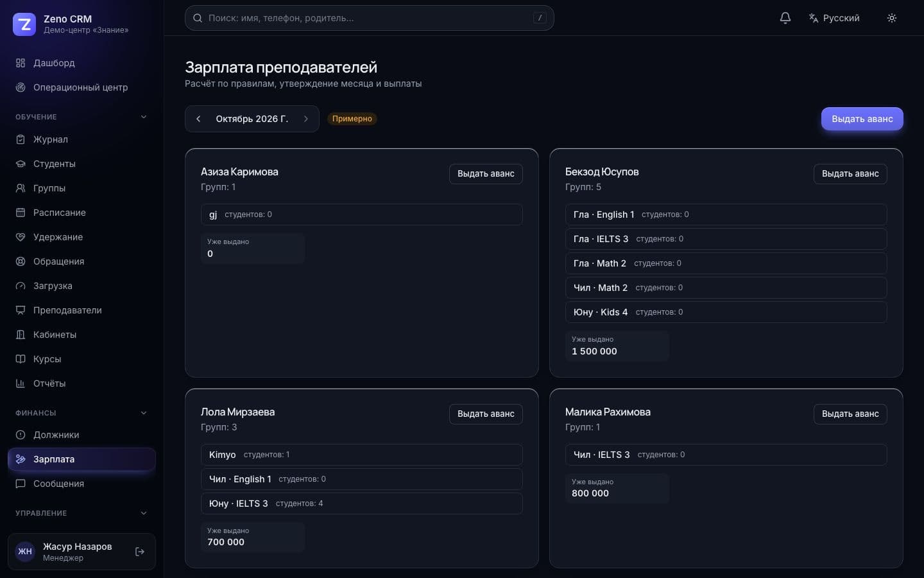
Task: Open Преподаватели in the sidebar
Action: tap(81, 310)
